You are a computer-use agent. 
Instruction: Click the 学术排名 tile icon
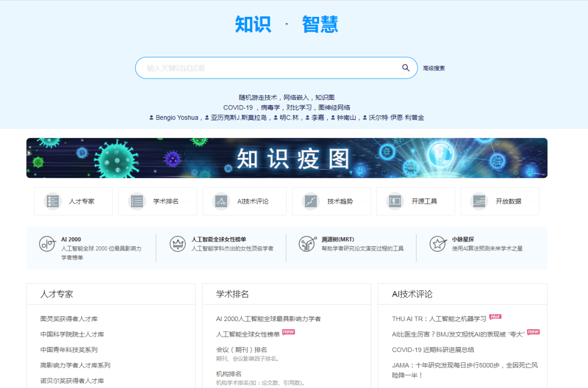pos(137,201)
